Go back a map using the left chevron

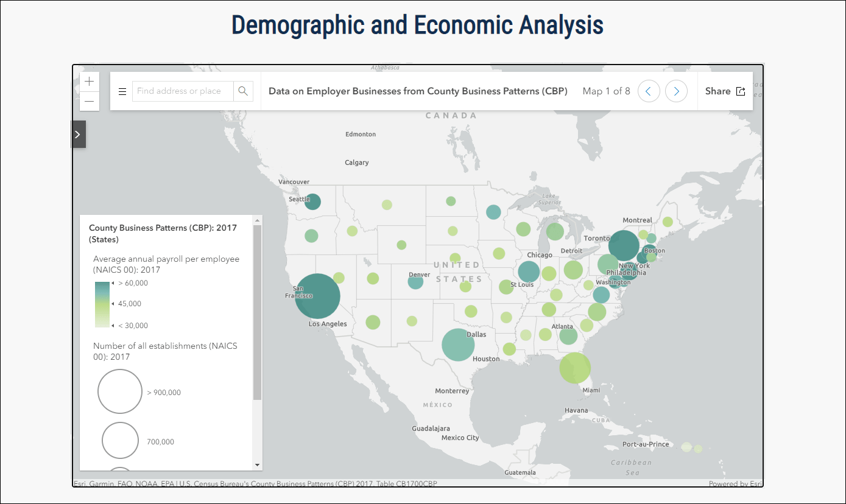[x=648, y=91]
